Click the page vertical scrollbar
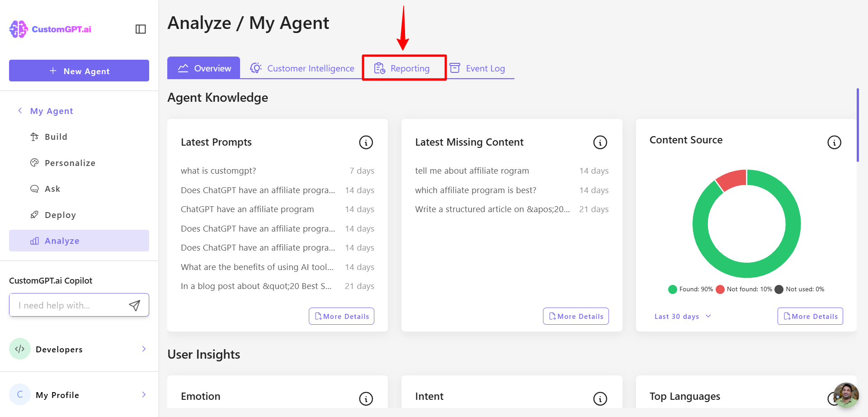The width and height of the screenshot is (868, 417). tap(858, 125)
